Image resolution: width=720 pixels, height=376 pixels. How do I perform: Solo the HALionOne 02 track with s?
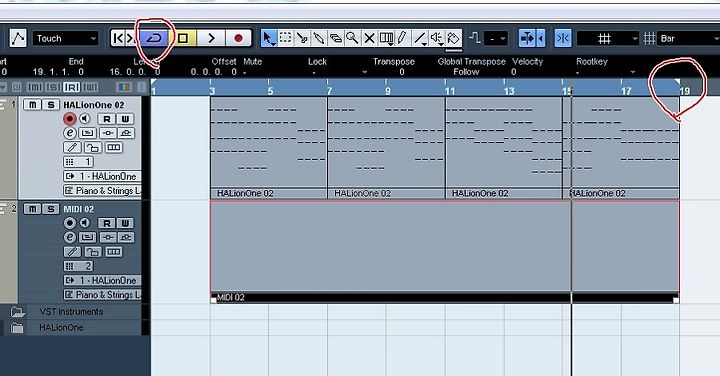51,105
